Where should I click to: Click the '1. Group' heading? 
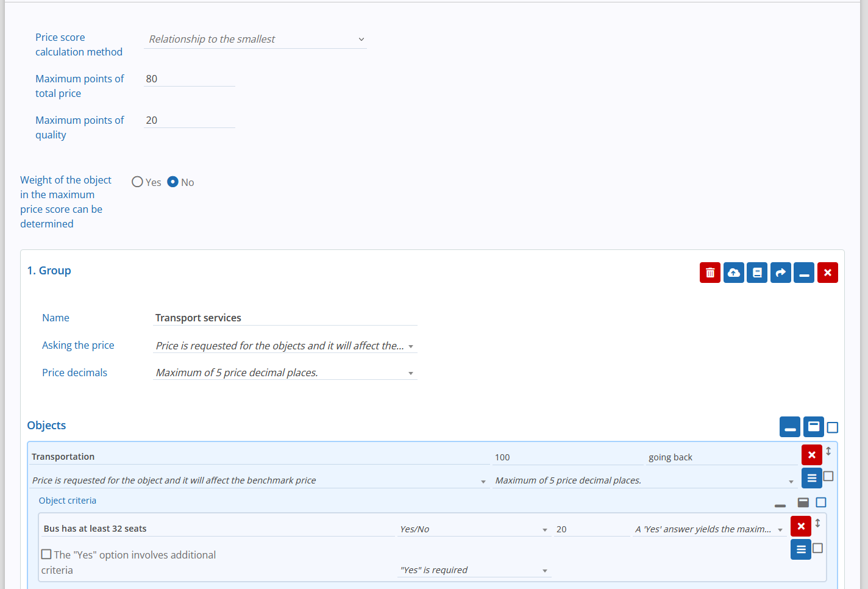(x=49, y=270)
